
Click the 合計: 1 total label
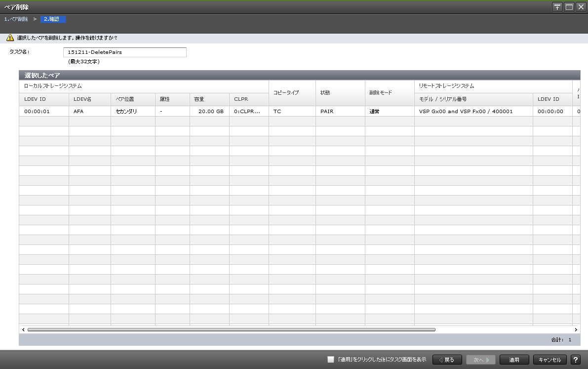pos(561,340)
